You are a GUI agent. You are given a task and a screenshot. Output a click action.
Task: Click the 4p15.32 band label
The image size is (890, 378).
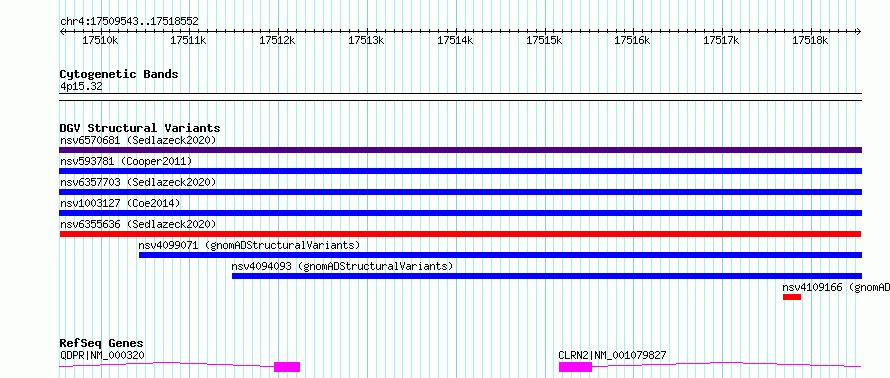(x=81, y=87)
